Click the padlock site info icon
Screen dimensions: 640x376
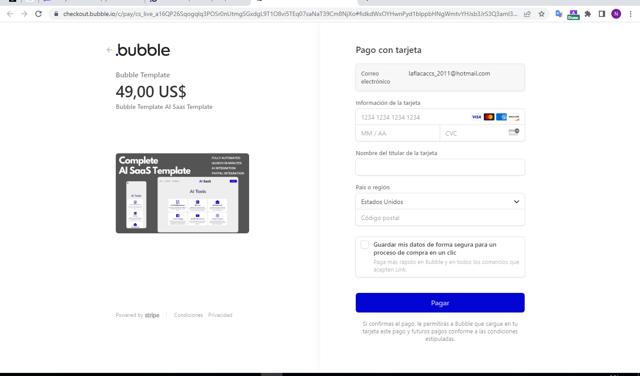(56, 14)
